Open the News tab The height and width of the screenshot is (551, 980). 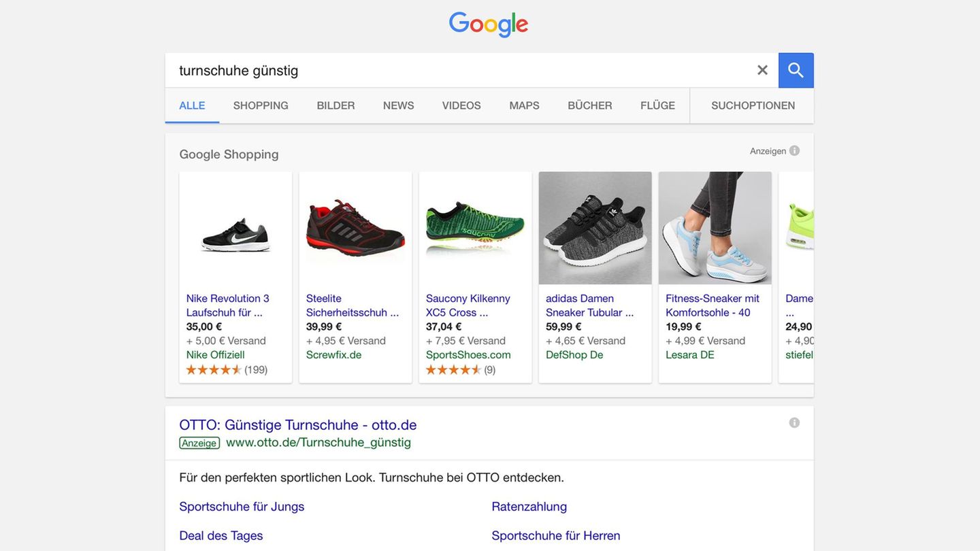tap(398, 105)
